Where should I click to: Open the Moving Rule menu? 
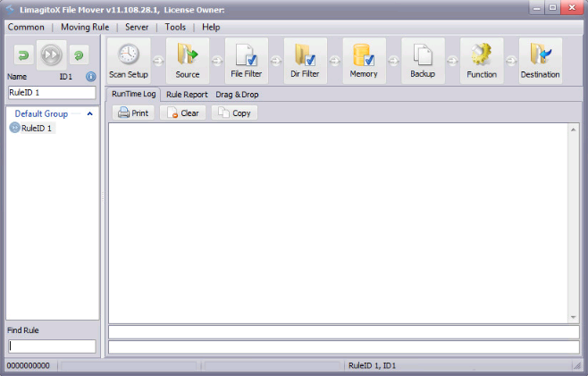coord(85,27)
